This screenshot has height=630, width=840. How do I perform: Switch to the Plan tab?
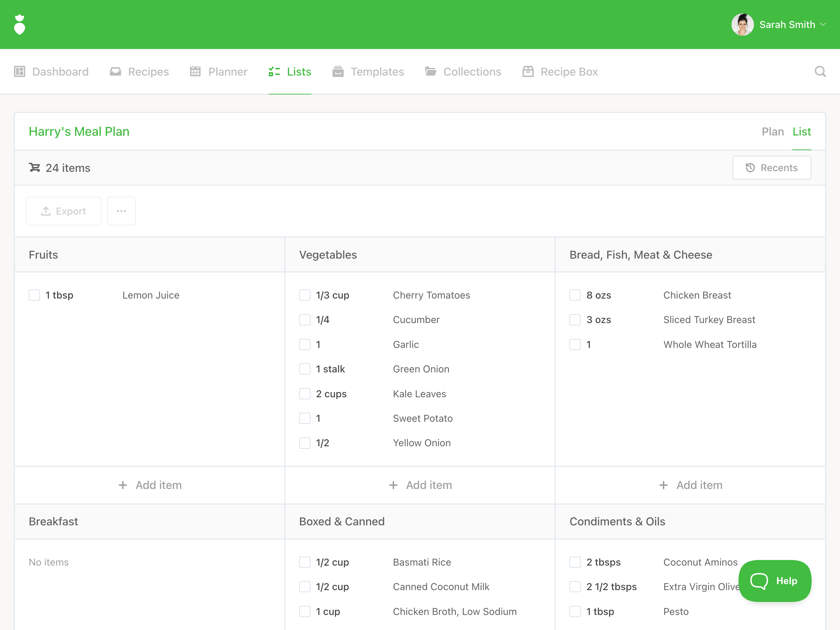pos(772,131)
